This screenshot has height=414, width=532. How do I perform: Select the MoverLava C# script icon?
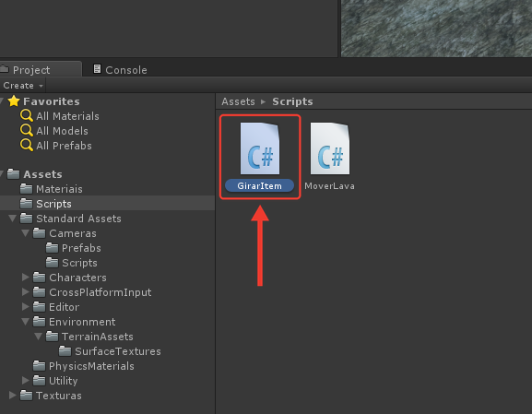[x=330, y=148]
